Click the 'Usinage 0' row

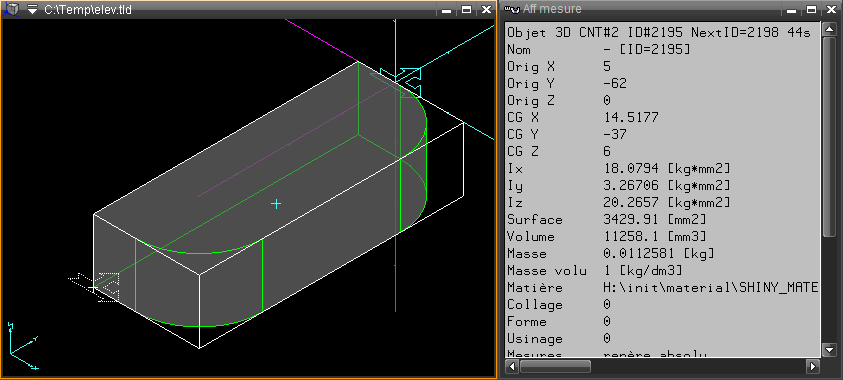559,339
